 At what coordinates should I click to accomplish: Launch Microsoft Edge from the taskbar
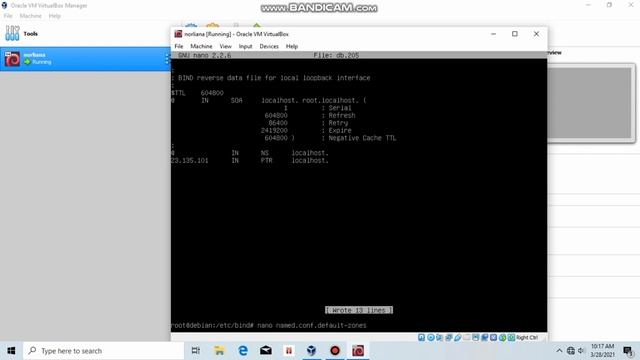click(243, 351)
